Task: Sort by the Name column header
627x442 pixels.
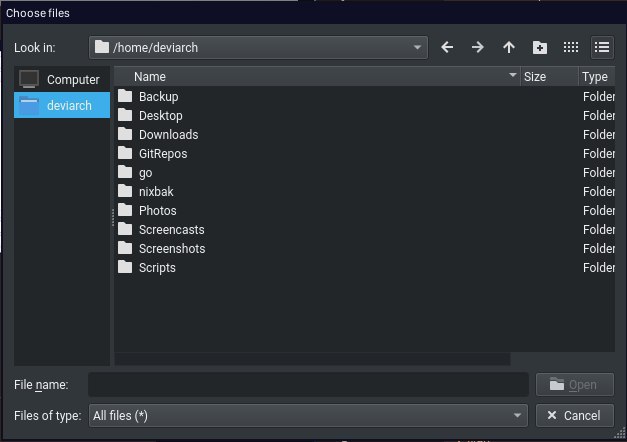Action: (318, 76)
